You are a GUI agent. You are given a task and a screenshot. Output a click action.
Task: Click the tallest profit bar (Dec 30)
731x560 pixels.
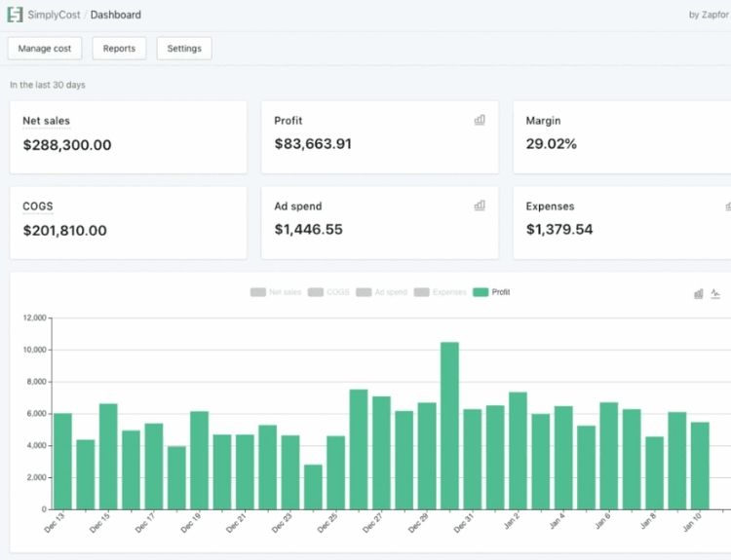click(449, 426)
